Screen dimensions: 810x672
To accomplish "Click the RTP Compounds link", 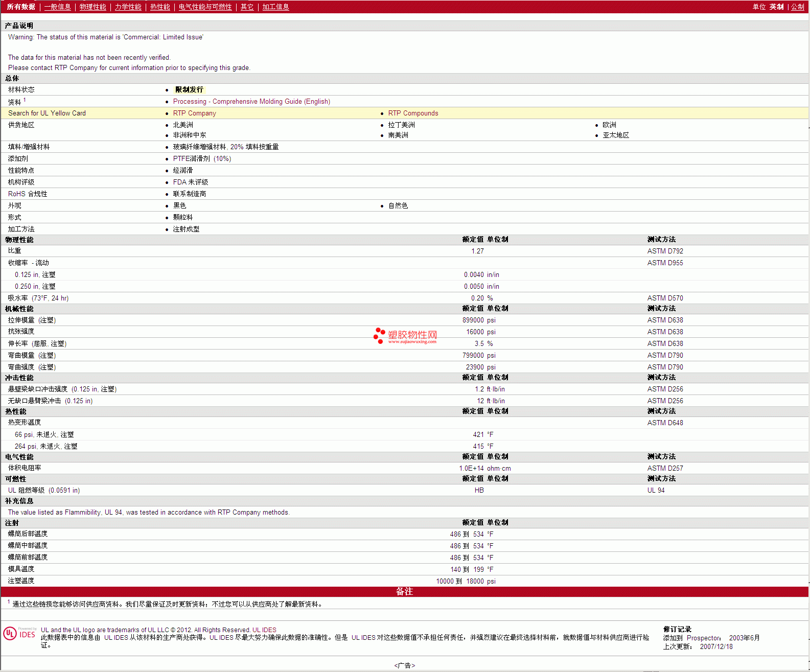I will (413, 113).
